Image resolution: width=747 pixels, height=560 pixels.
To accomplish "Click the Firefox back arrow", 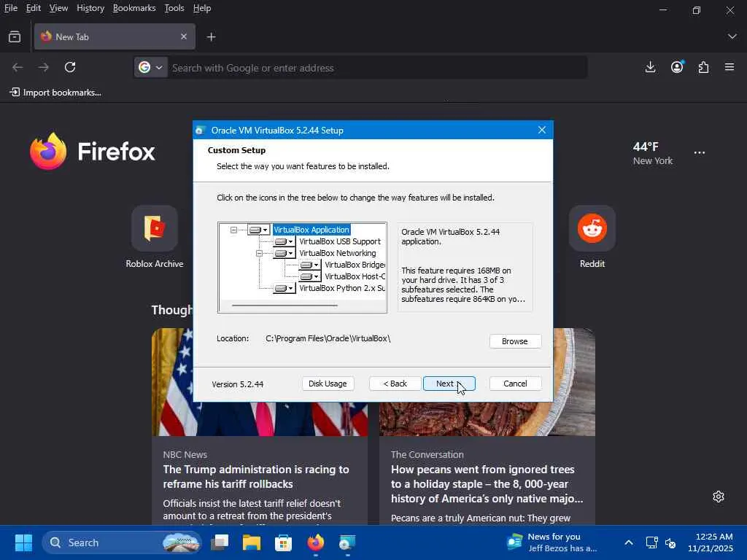I will point(18,68).
